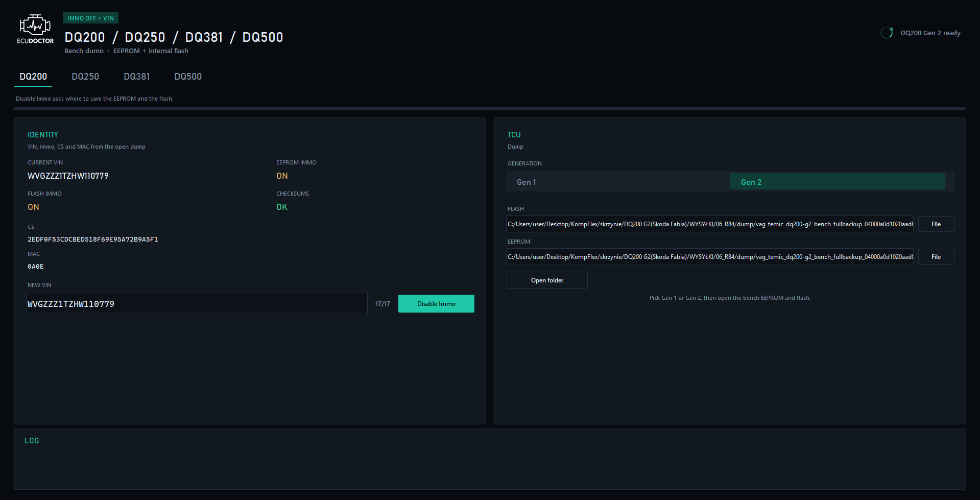Select Gen 1 generation option
This screenshot has width=980, height=500.
coord(618,182)
